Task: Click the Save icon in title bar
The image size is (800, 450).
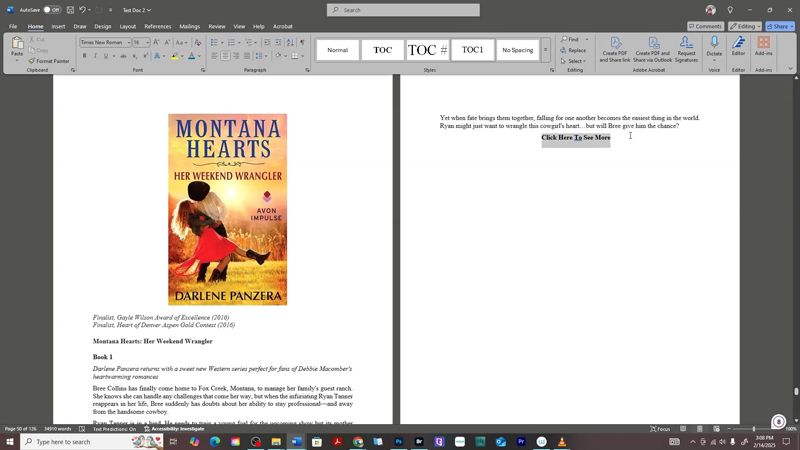Action: click(x=70, y=10)
